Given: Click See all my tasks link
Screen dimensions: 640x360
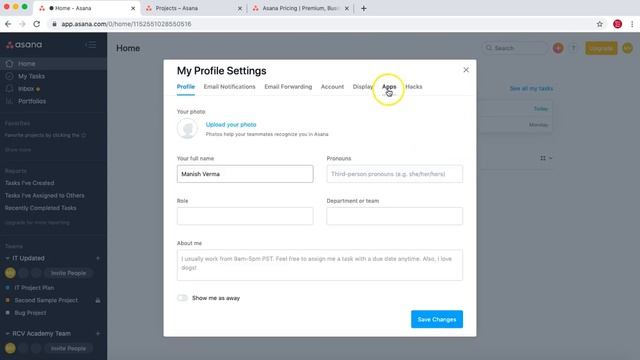Looking at the screenshot, I should pyautogui.click(x=531, y=89).
